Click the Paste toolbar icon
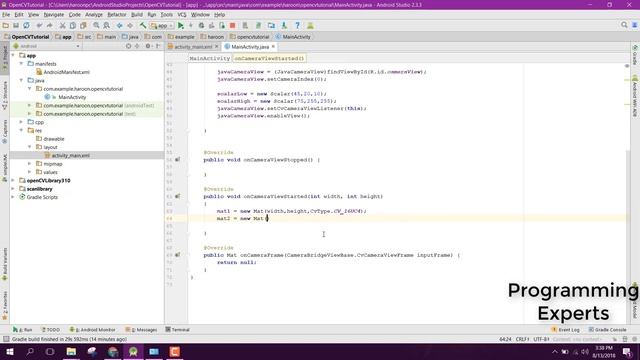Viewport: 640px width, 360px height. click(x=83, y=25)
